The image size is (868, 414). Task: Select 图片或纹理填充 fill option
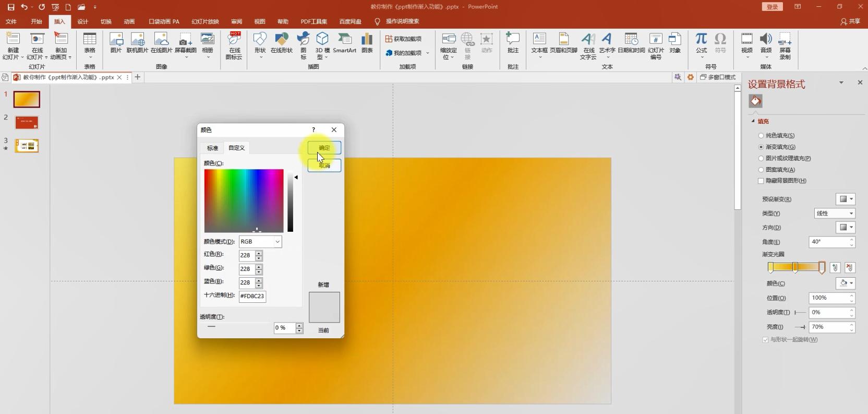pos(761,158)
